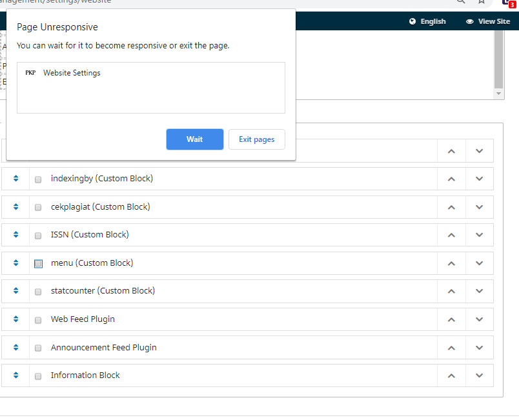
Task: Click down arrow of the row behind the dialog
Action: click(x=479, y=151)
